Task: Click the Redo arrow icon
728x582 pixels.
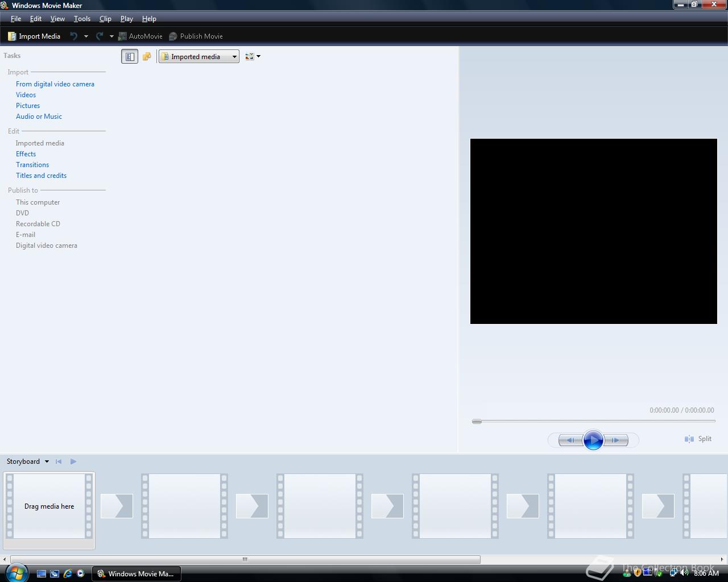Action: coord(100,36)
